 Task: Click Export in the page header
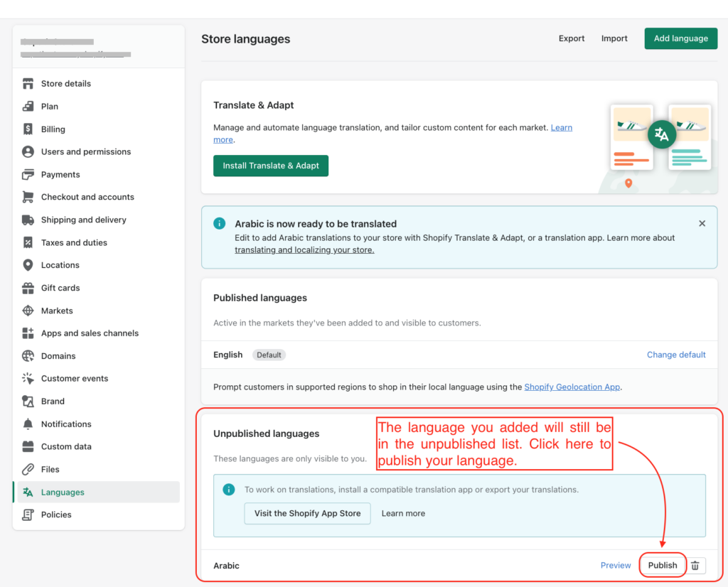coord(572,38)
